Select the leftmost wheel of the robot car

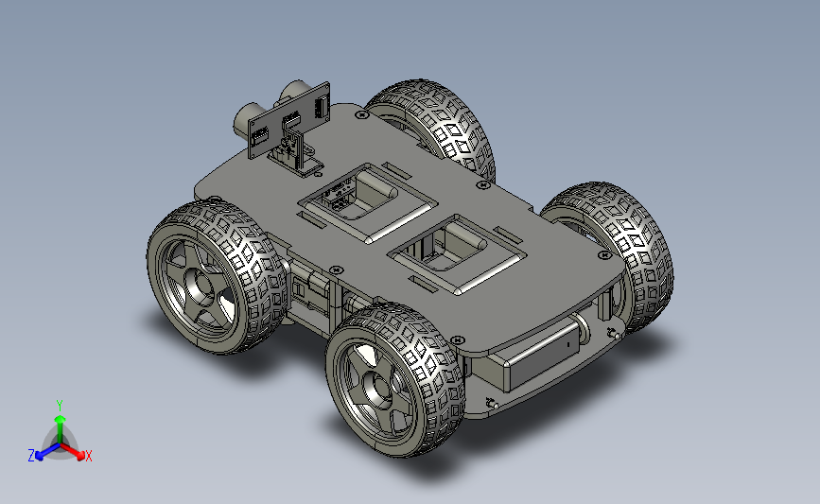click(x=217, y=277)
